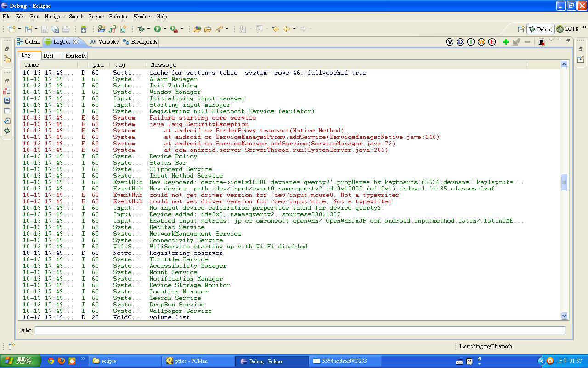Clear the LogCat log
588x368 pixels.
[542, 42]
